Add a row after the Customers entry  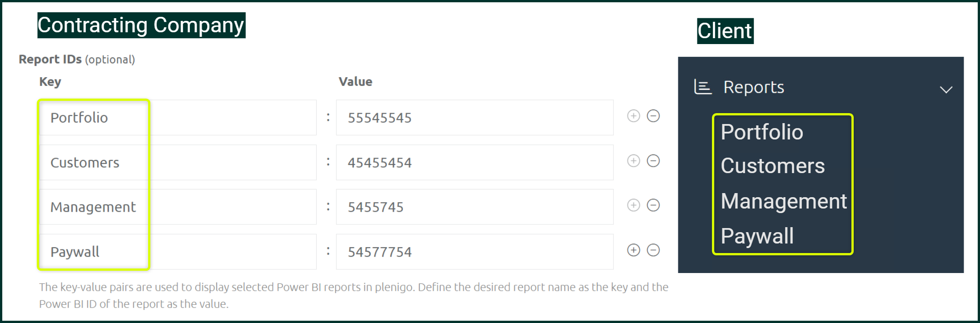(x=633, y=161)
